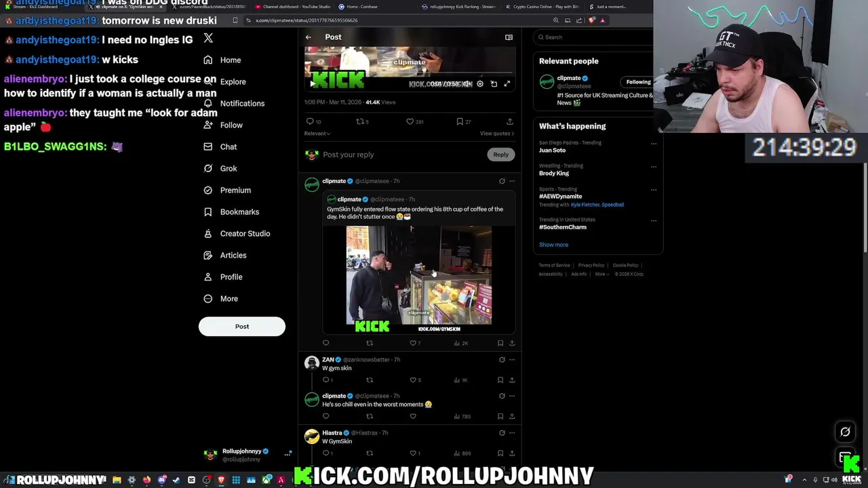
Task: Share the main post
Action: [x=510, y=121]
